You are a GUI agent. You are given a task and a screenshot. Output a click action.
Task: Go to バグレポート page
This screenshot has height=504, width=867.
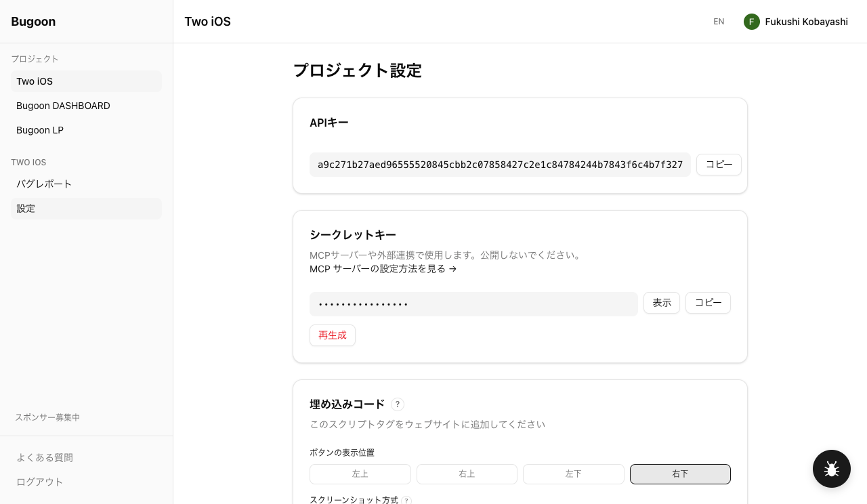(86, 184)
